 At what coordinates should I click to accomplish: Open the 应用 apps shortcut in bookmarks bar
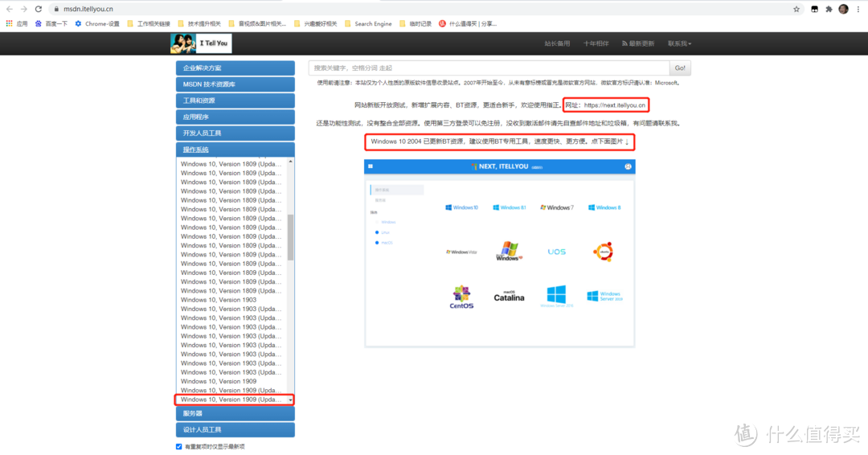click(17, 24)
